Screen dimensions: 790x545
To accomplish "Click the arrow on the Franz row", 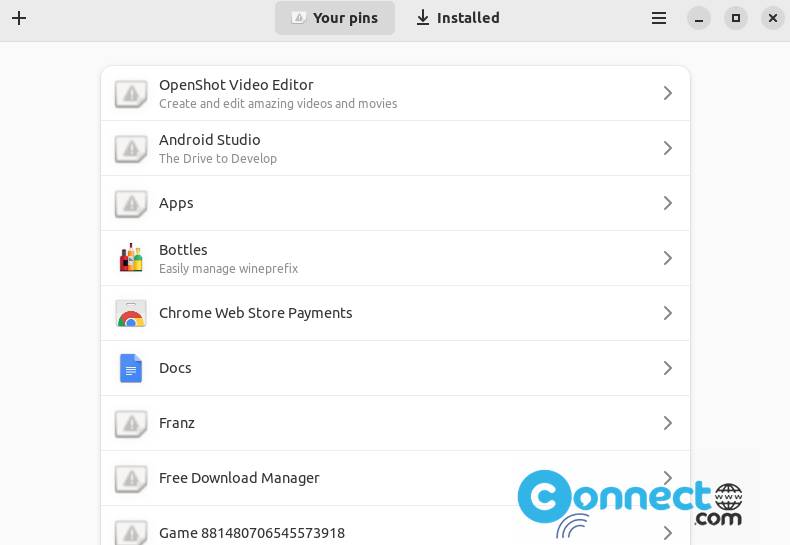I will point(668,423).
